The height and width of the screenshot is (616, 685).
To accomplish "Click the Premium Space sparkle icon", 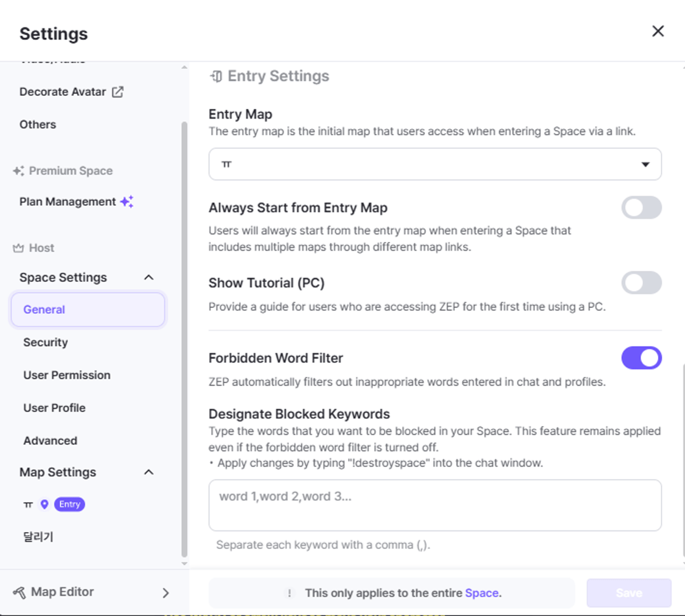I will click(18, 171).
